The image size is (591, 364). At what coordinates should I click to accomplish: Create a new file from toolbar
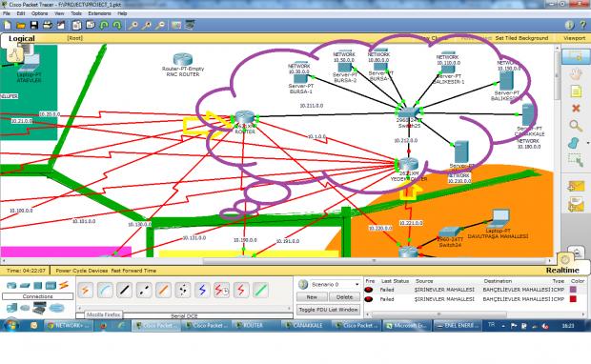[8, 25]
